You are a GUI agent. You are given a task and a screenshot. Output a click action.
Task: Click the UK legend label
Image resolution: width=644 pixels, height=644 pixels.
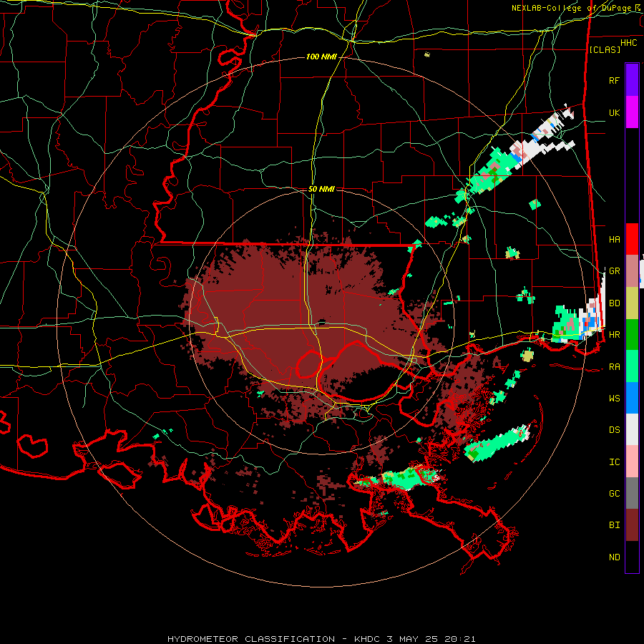(x=614, y=112)
